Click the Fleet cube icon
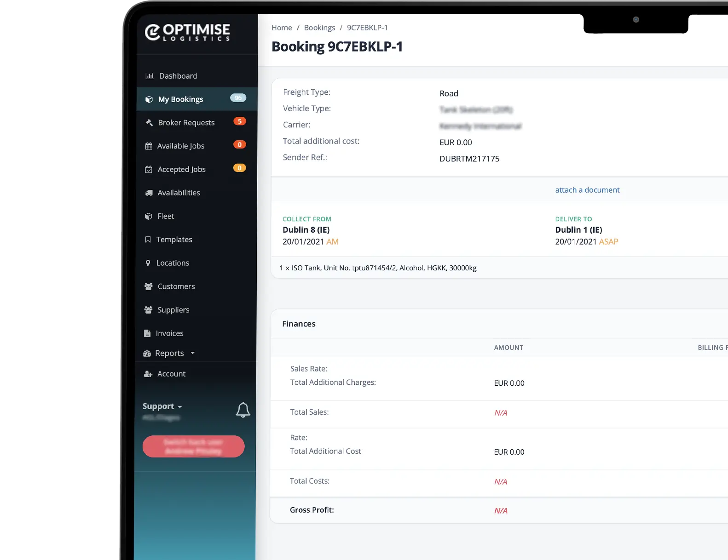Viewport: 728px width, 560px height. 148,217
